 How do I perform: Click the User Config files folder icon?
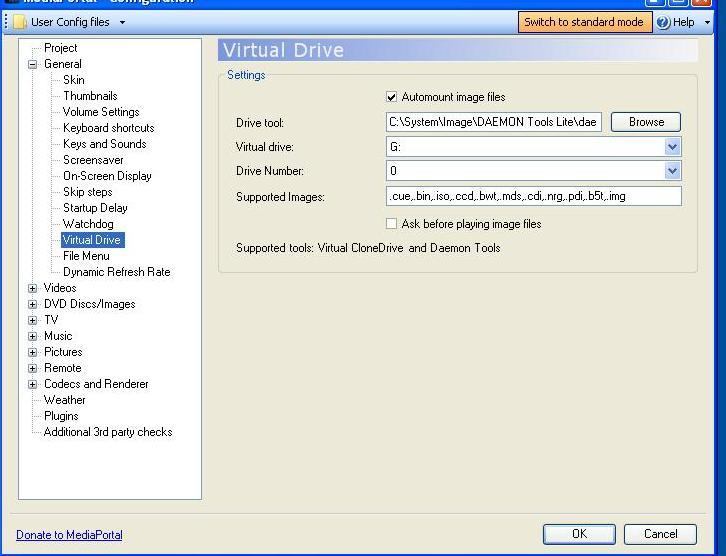(x=19, y=22)
